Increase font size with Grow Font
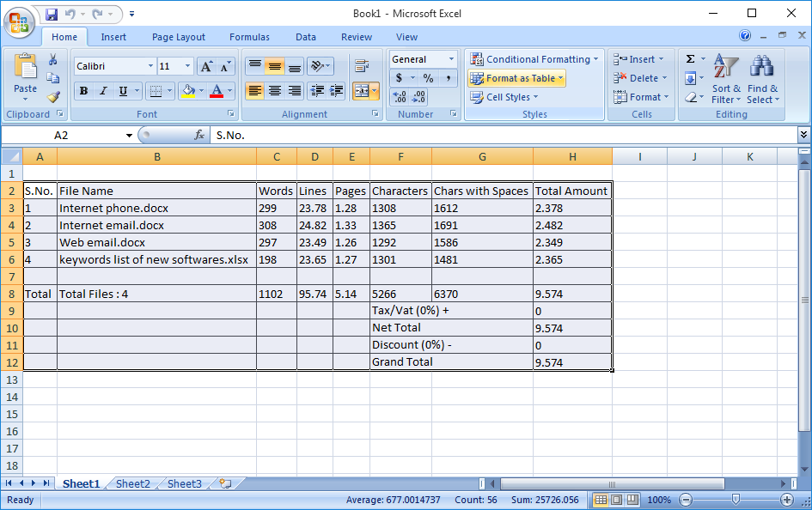The height and width of the screenshot is (510, 812). point(206,66)
